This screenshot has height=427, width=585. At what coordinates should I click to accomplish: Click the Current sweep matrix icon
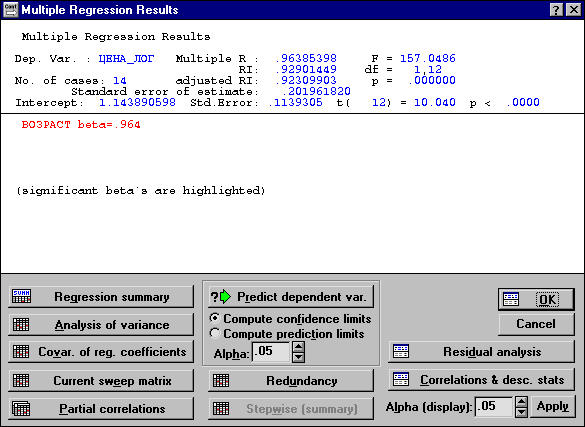[21, 380]
